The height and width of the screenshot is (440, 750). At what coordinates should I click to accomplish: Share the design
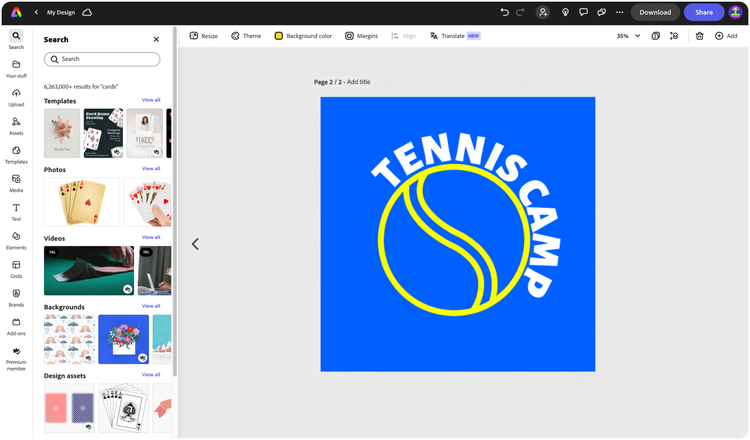pos(704,12)
